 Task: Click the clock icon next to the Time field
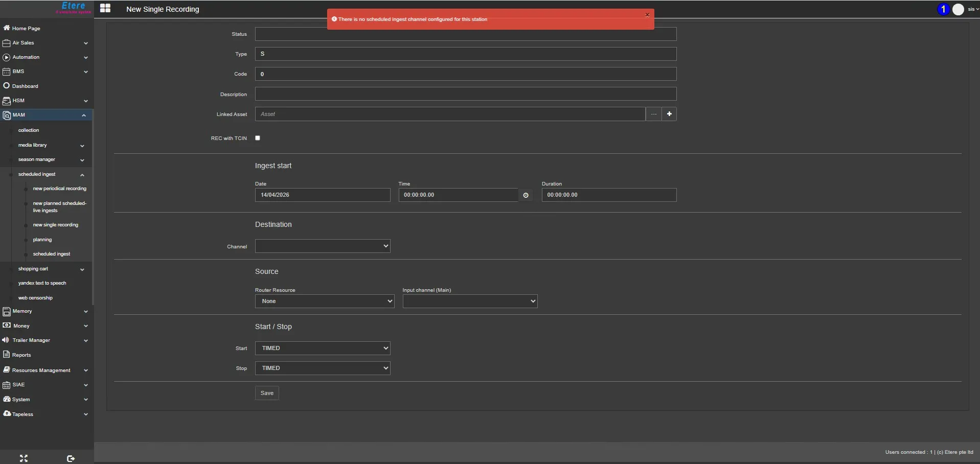coord(526,195)
